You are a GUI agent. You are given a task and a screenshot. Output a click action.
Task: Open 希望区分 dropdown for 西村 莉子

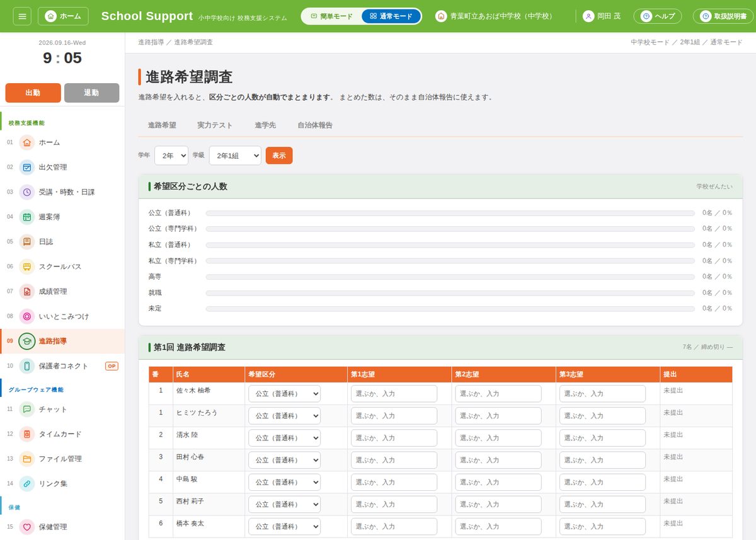click(x=284, y=504)
